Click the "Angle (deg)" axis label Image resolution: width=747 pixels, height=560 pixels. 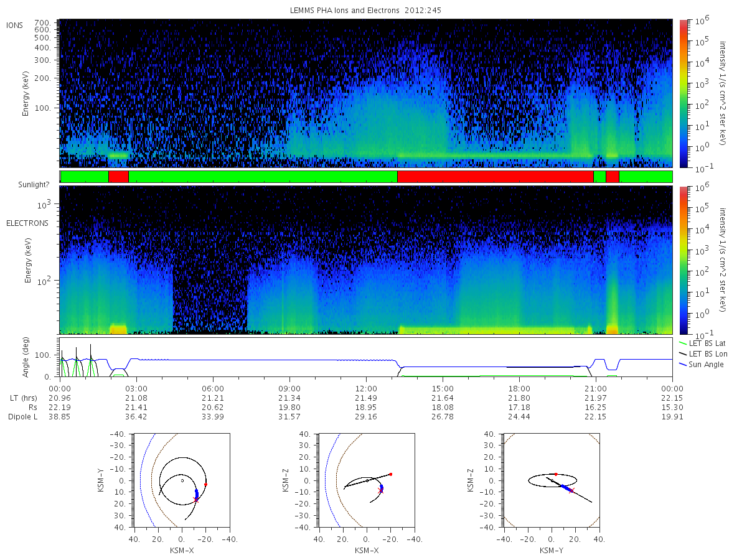(26, 358)
